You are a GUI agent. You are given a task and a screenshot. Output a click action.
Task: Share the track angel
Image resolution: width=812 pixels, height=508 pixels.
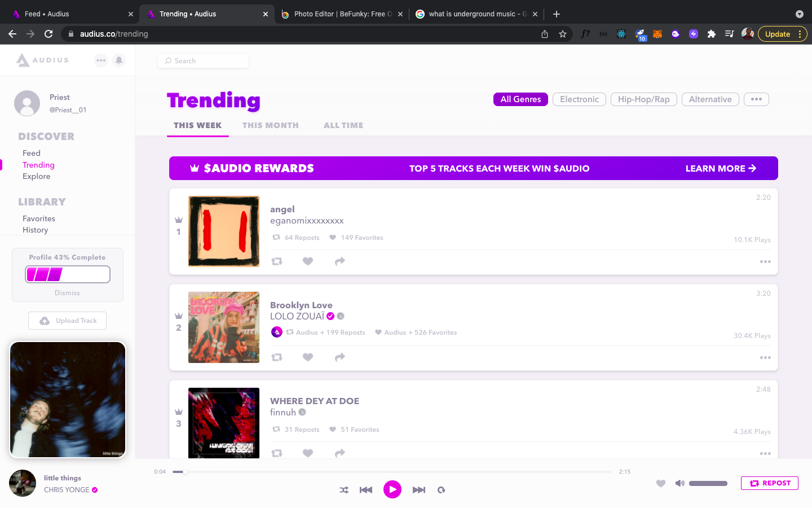click(339, 261)
